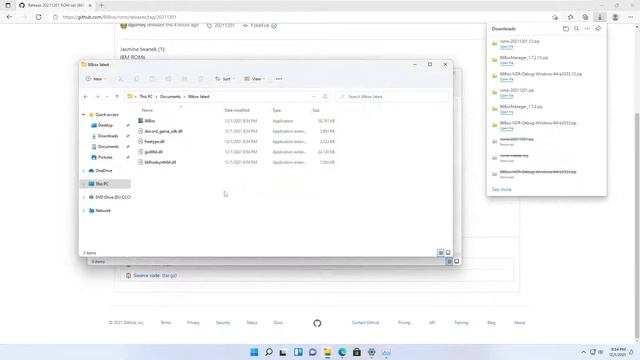This screenshot has height=360, width=640.
Task: Click the browser Back arrow
Action: [9, 17]
